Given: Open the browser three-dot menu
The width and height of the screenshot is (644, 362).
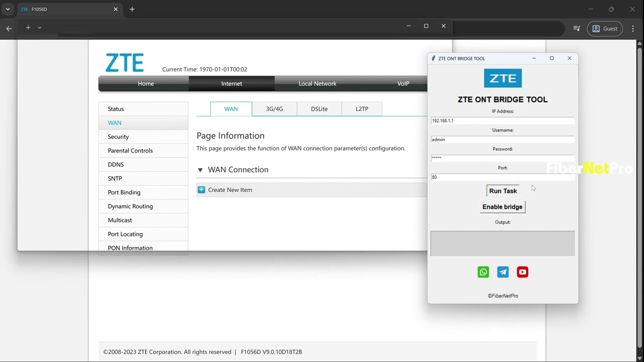Looking at the screenshot, I should (x=633, y=29).
